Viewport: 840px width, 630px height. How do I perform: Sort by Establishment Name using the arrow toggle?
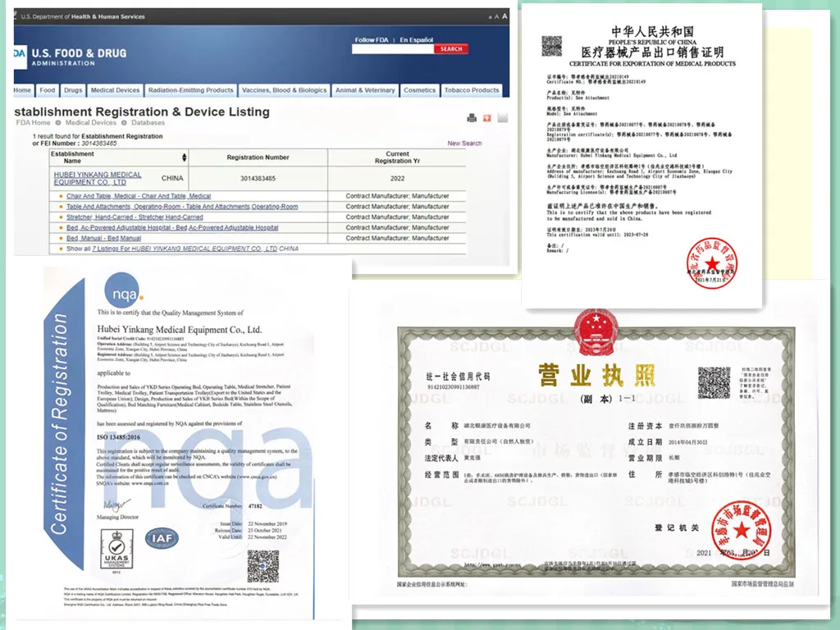[185, 157]
